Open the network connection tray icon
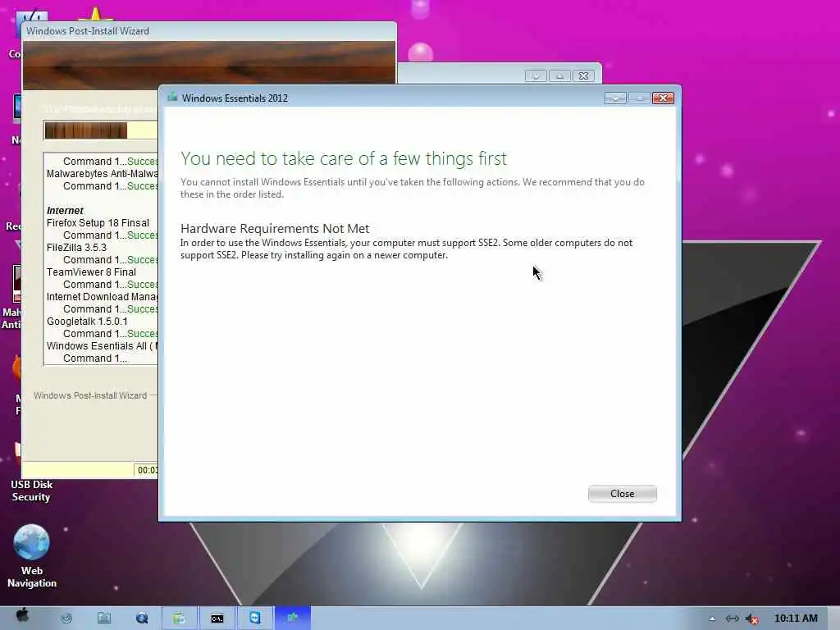Viewport: 840px width, 630px height. [x=732, y=619]
